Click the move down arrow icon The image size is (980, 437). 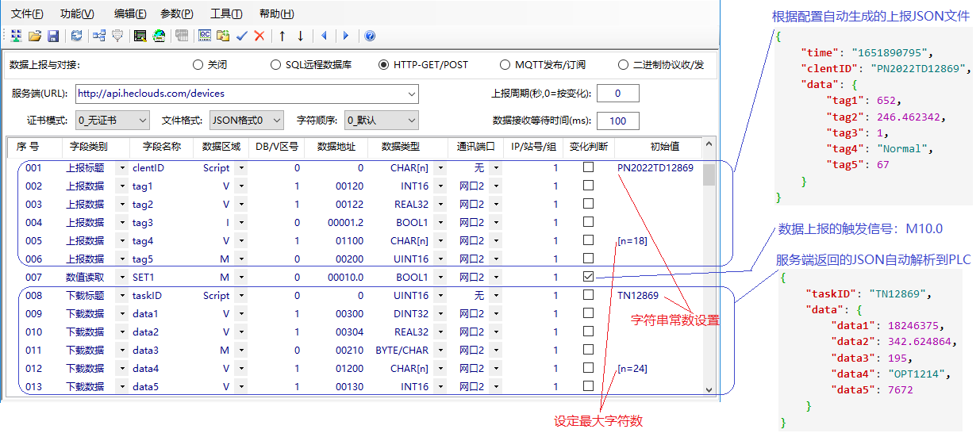tap(301, 36)
